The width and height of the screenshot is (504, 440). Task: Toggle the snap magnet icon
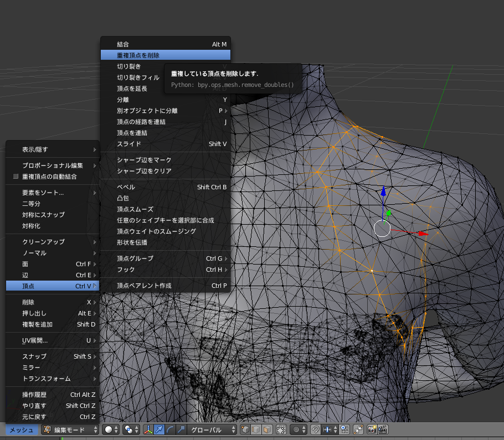(x=316, y=429)
